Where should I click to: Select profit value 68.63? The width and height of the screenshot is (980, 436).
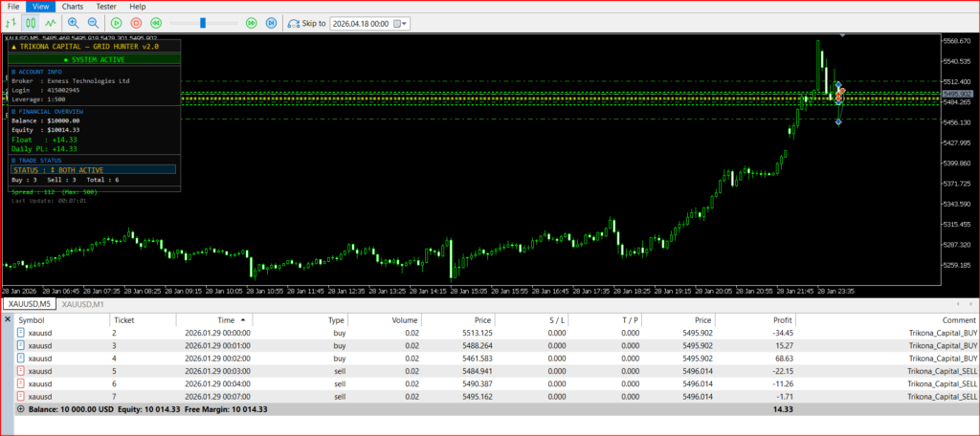(x=783, y=358)
